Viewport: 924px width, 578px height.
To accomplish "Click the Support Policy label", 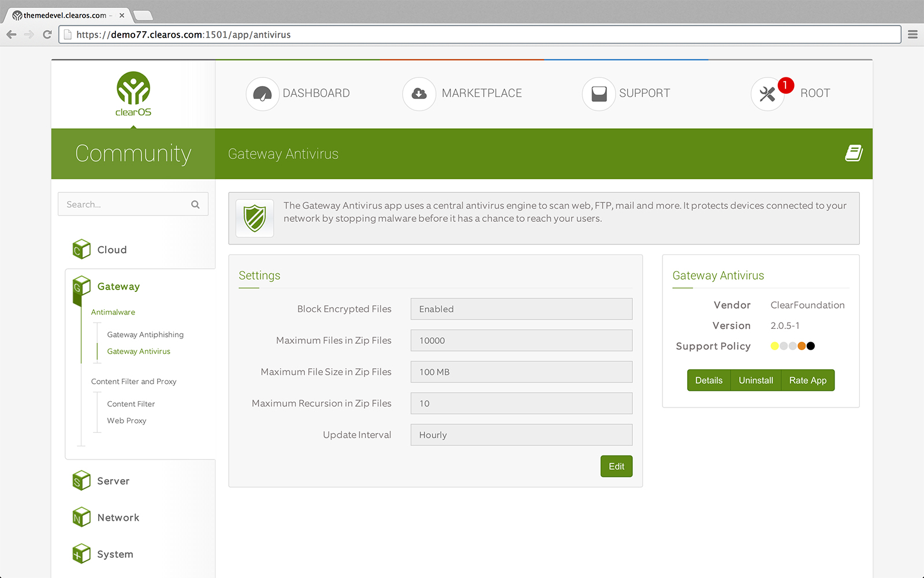I will [713, 346].
